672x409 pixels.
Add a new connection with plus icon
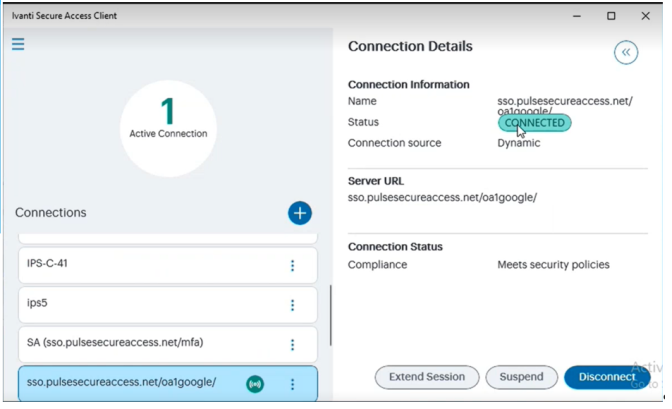point(300,213)
